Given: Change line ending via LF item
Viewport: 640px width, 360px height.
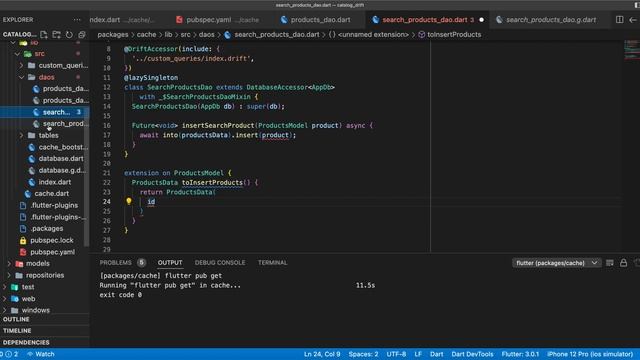Looking at the screenshot, I should (418, 354).
